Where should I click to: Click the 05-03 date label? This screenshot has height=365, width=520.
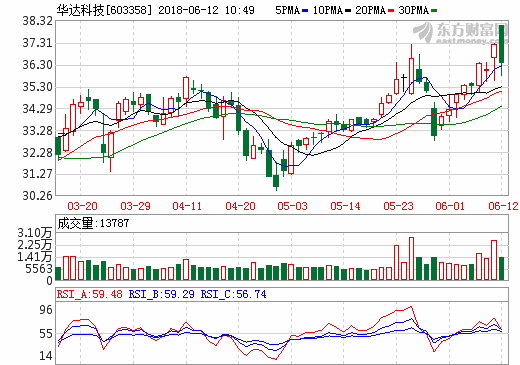pyautogui.click(x=292, y=206)
